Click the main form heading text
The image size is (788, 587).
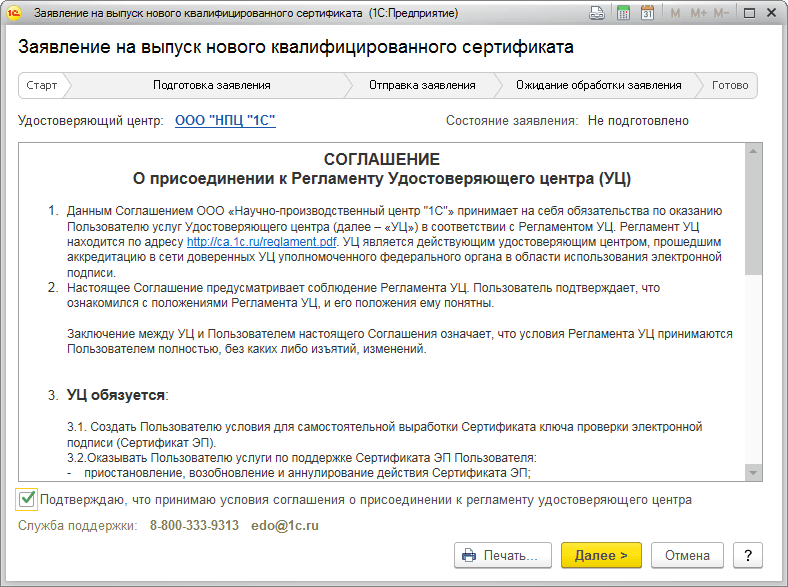pos(296,47)
